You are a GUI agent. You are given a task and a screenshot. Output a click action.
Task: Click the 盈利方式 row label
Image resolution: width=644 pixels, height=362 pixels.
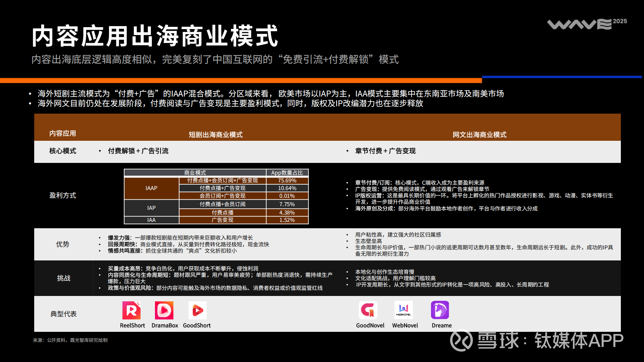[x=63, y=195]
